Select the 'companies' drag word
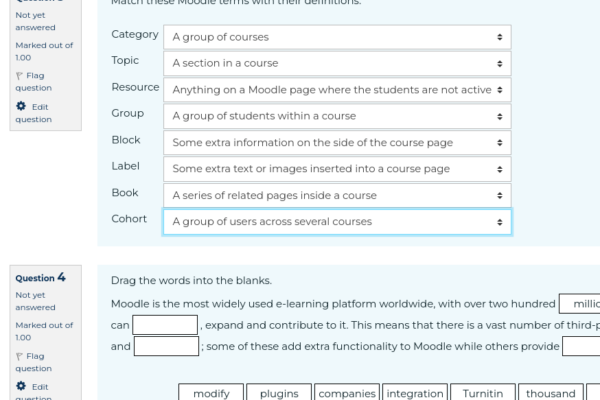Screen dimensions: 600x400 click(347, 393)
